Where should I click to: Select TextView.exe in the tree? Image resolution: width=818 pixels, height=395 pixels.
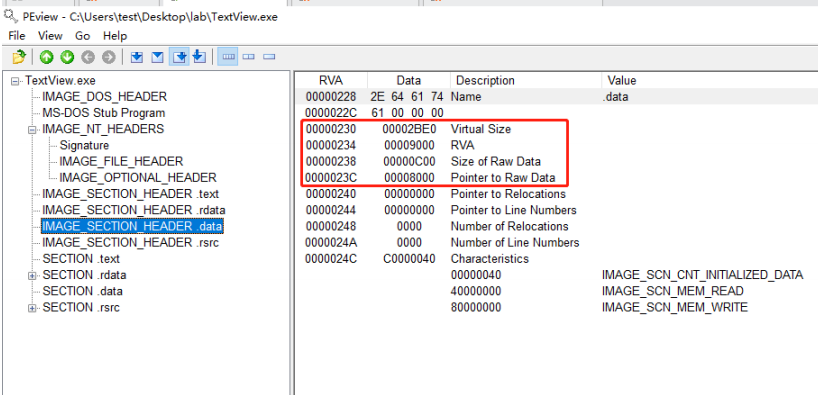[x=61, y=81]
